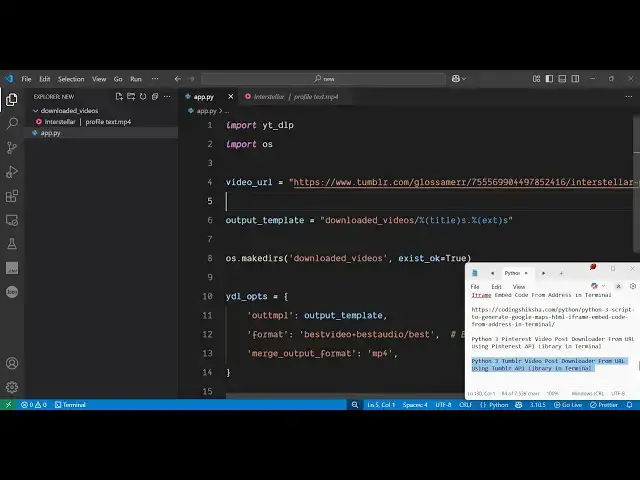
Task: Open the View menu in VS Code
Action: coord(99,79)
